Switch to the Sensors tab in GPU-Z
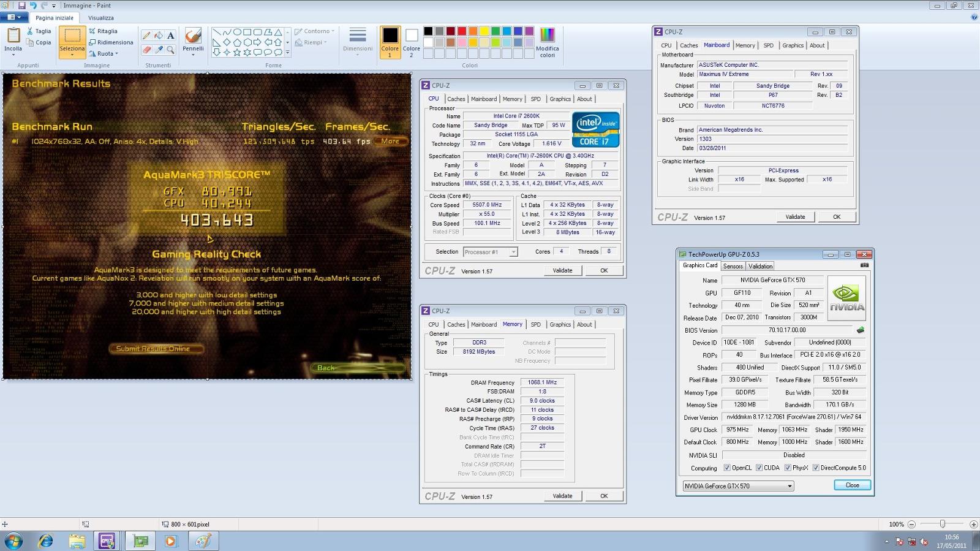980x551 pixels. pyautogui.click(x=733, y=266)
